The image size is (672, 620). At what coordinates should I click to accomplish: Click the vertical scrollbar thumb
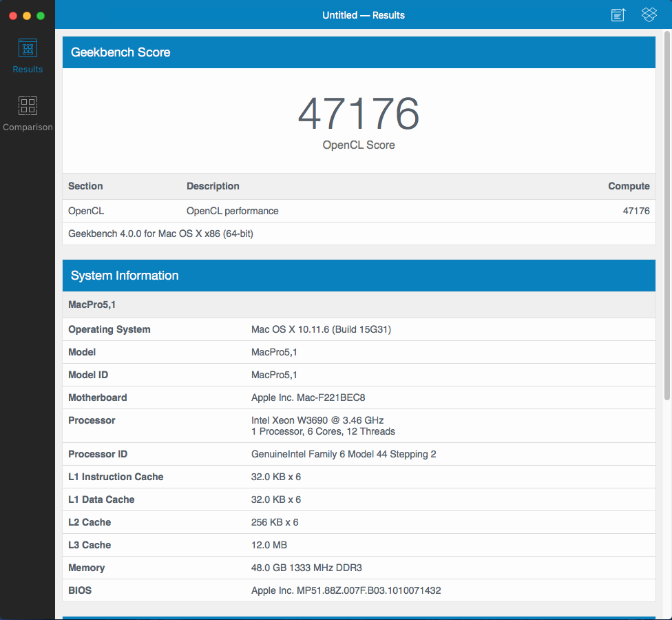pos(667,216)
